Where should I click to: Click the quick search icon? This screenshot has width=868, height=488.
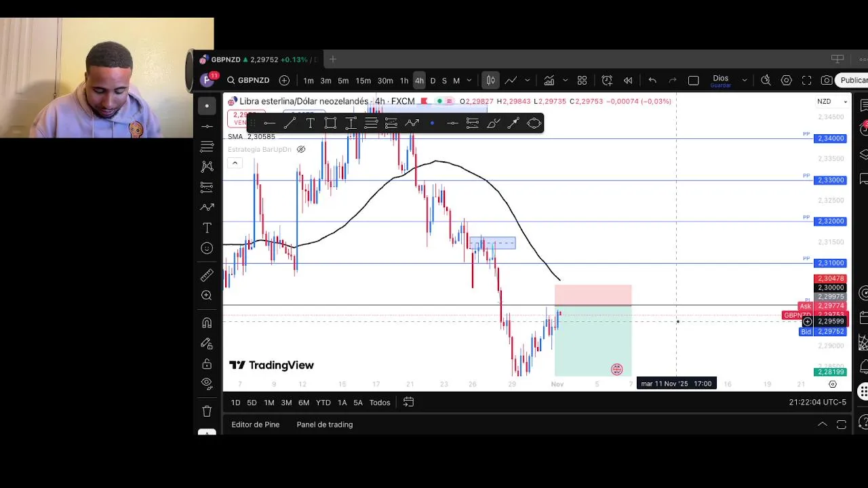766,80
